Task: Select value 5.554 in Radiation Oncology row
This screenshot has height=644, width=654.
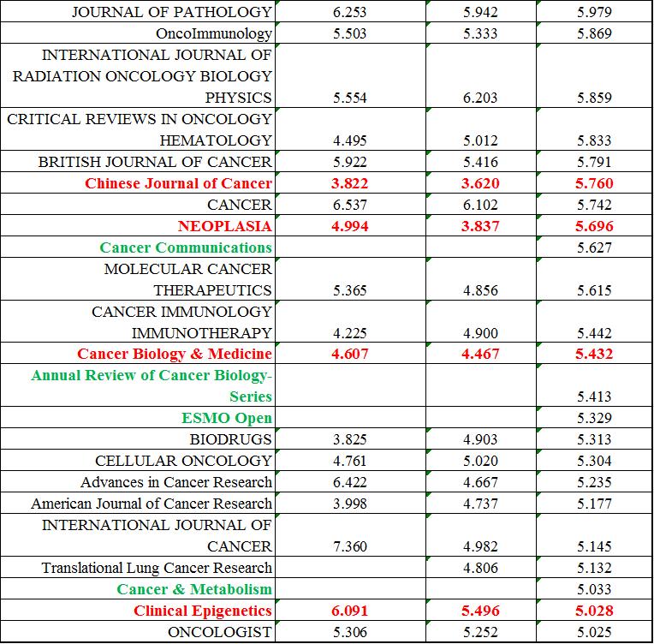Action: 349,98
